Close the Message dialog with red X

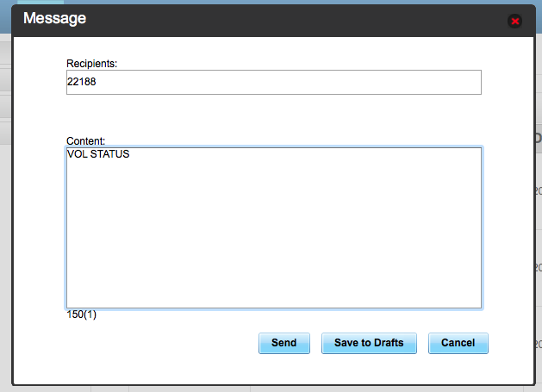pyautogui.click(x=514, y=22)
